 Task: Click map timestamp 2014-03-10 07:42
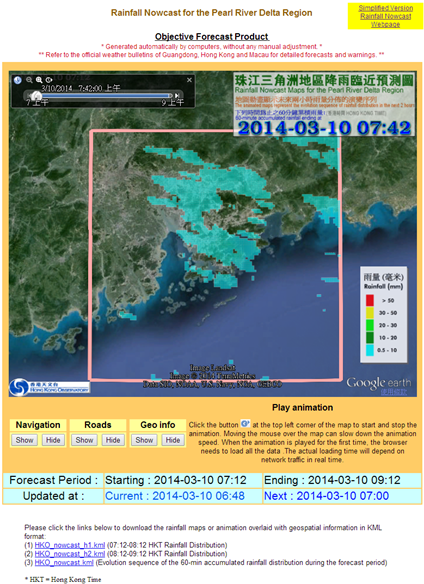pos(324,128)
